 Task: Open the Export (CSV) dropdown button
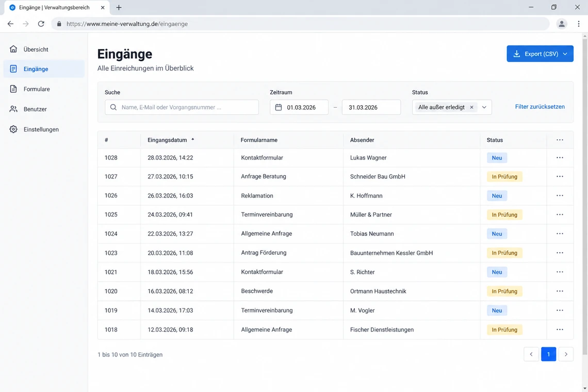click(x=540, y=54)
